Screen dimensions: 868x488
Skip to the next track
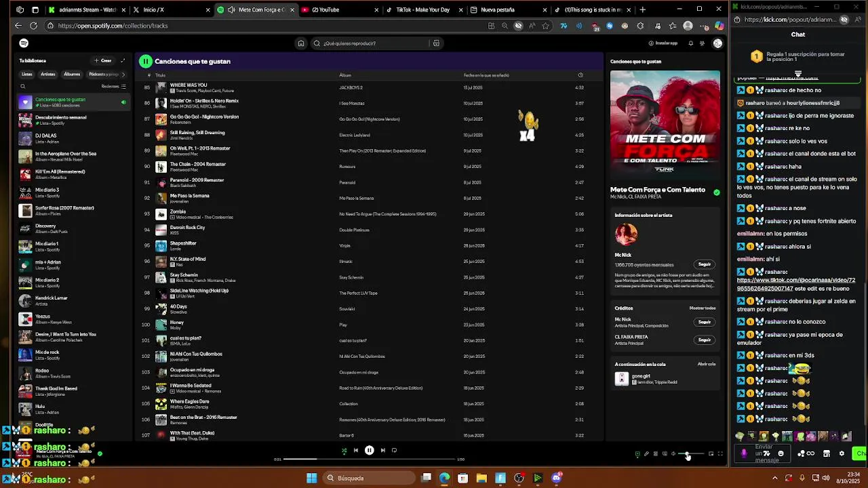coord(382,450)
